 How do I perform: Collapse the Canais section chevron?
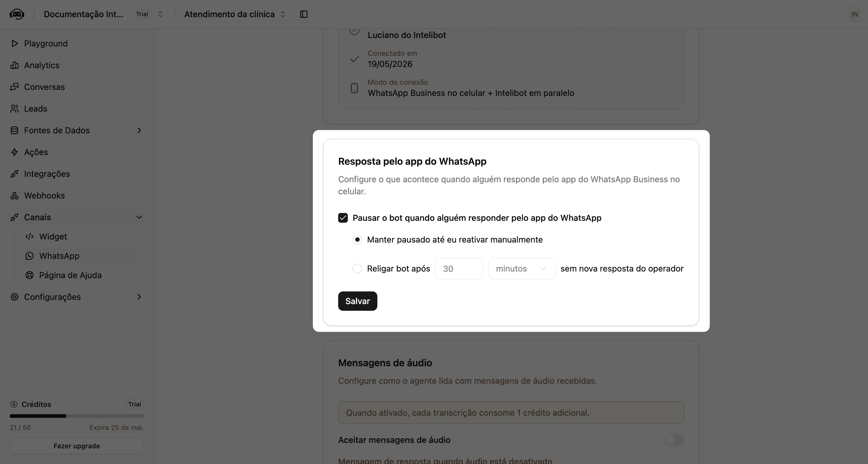coord(139,217)
